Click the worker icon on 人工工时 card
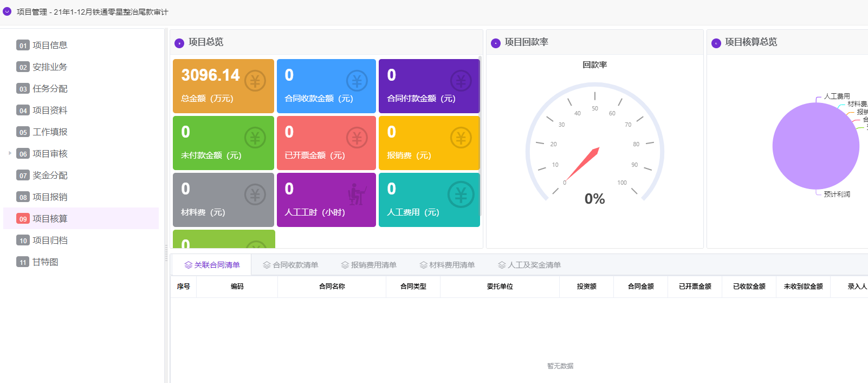This screenshot has width=868, height=383. click(x=356, y=194)
